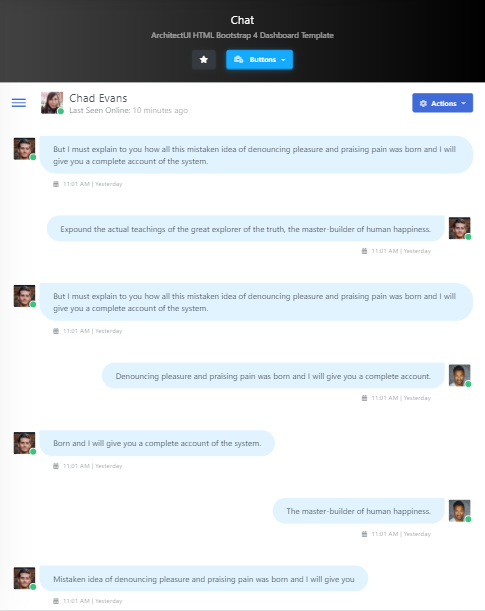Expand the Actions dropdown menu
This screenshot has height=611, width=485.
click(x=443, y=103)
